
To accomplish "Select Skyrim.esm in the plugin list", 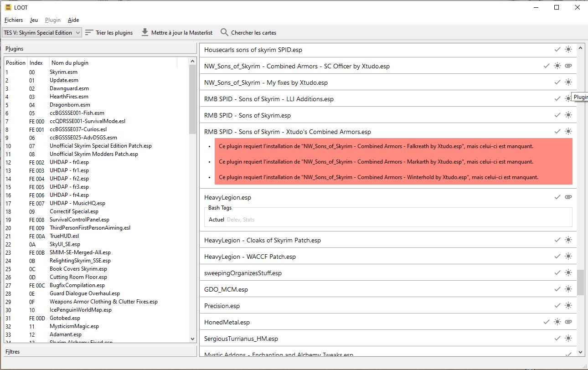I will click(x=97, y=72).
